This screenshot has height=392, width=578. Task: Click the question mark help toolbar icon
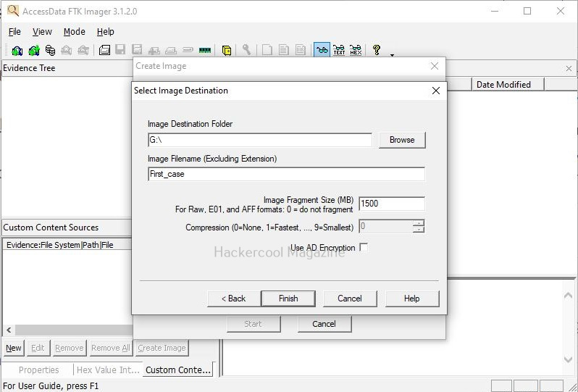pyautogui.click(x=376, y=50)
